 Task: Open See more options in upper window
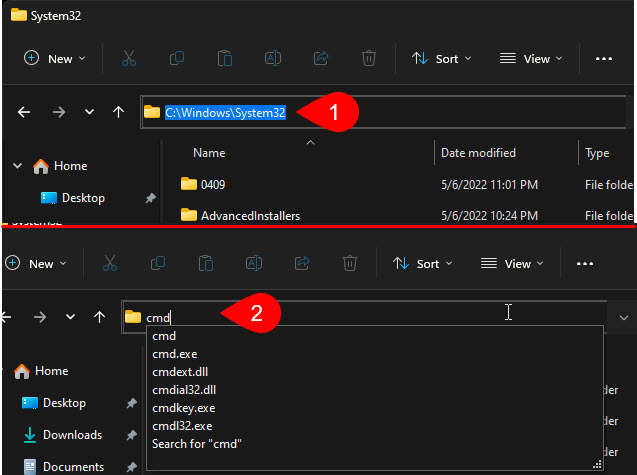point(604,59)
